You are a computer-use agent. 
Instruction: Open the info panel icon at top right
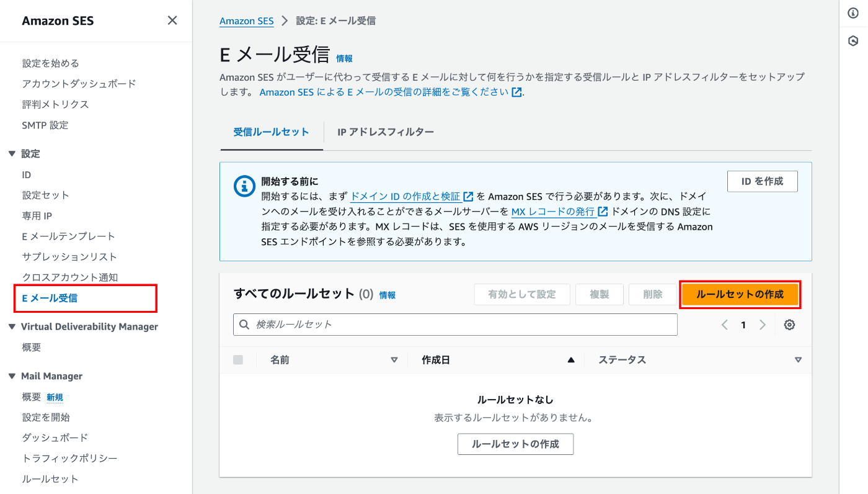coord(853,13)
